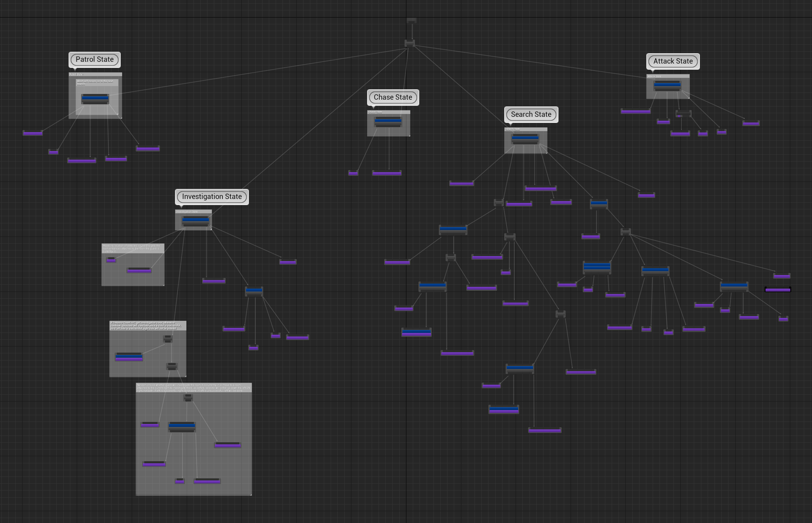Select the composite node directly below the root

pyautogui.click(x=410, y=44)
